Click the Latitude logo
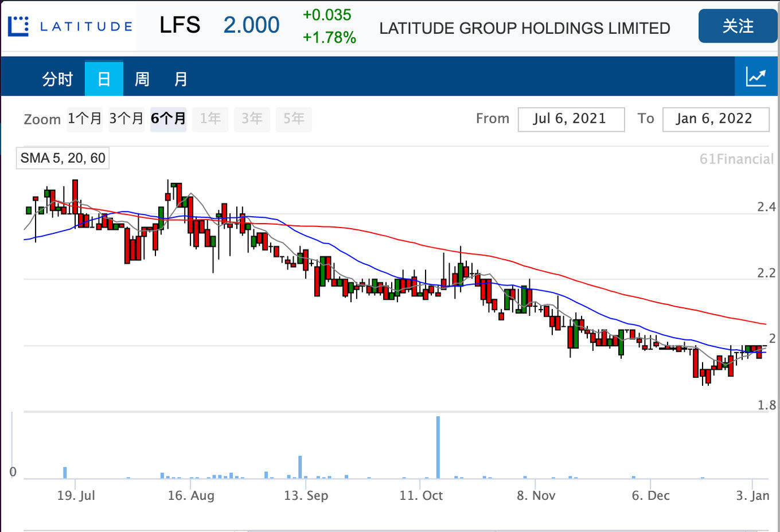The width and height of the screenshot is (780, 532). click(69, 26)
